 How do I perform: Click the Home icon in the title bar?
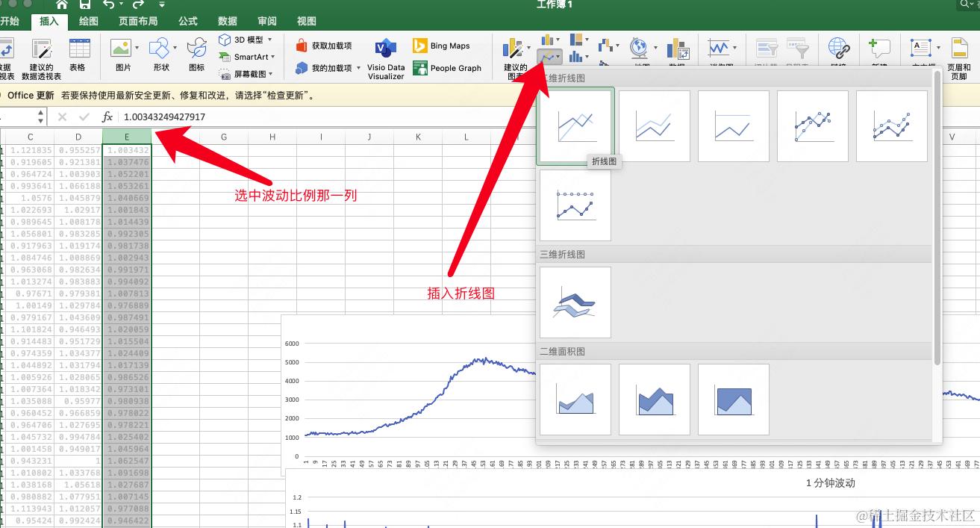pyautogui.click(x=62, y=4)
